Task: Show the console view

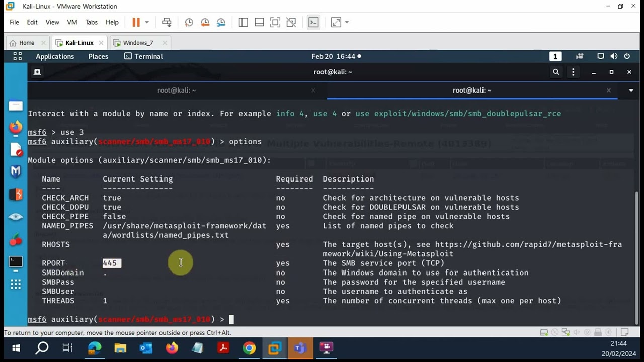Action: (313, 22)
